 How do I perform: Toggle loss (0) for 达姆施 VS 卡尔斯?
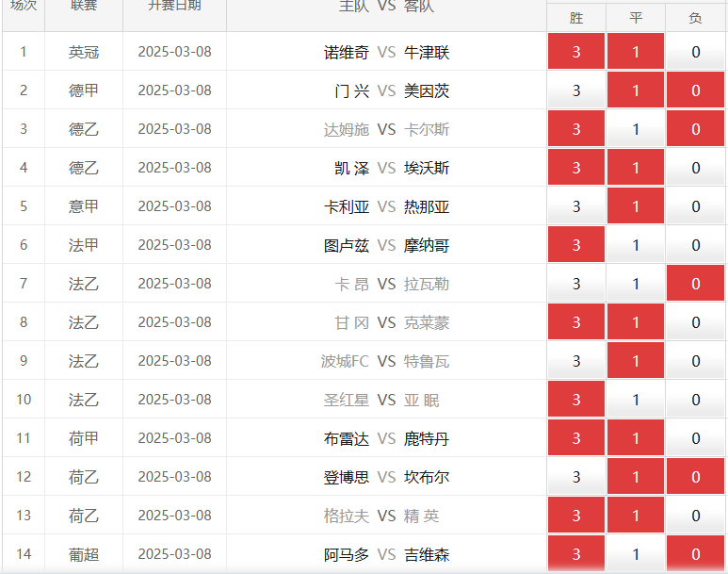(695, 129)
